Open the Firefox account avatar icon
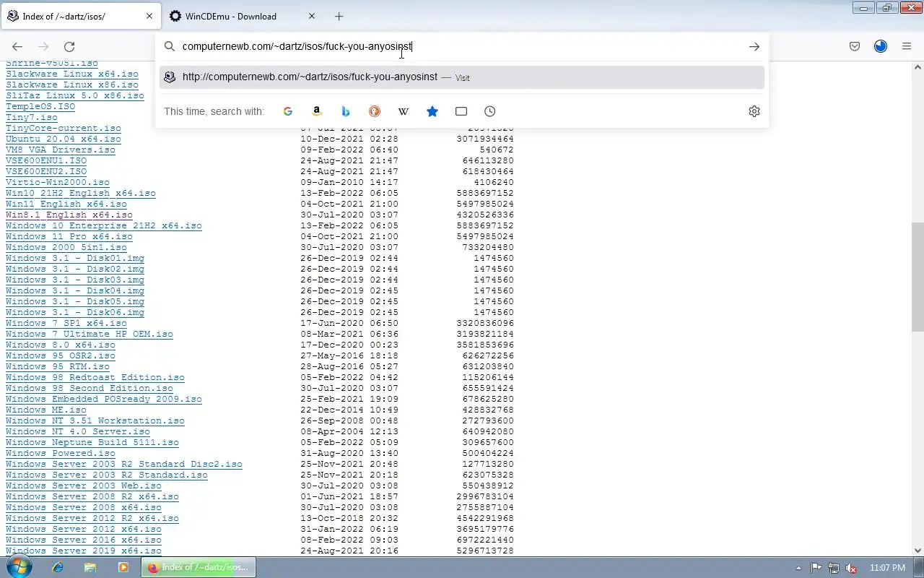This screenshot has width=924, height=578. click(x=881, y=46)
